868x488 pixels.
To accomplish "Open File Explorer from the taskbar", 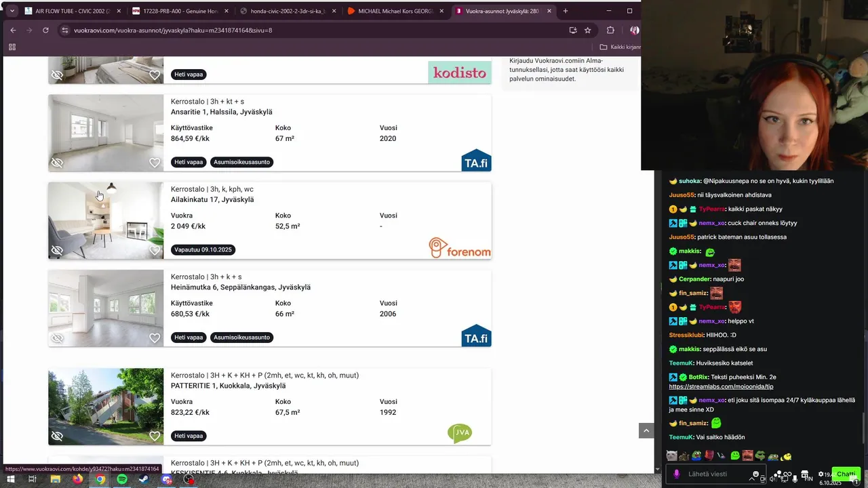I will coord(55,479).
